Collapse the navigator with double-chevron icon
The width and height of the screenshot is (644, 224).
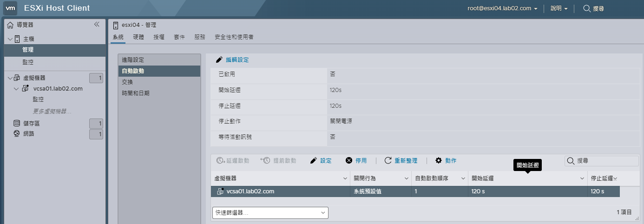97,24
